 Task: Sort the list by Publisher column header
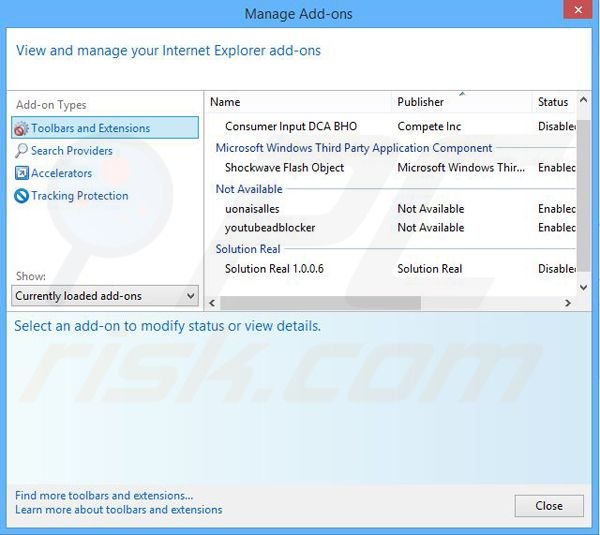click(x=461, y=102)
